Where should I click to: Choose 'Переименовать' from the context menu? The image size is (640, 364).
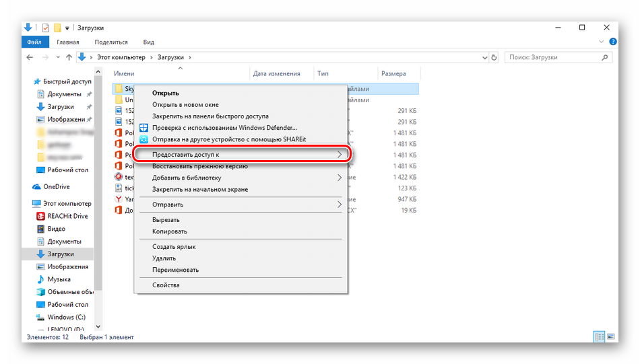pos(175,270)
